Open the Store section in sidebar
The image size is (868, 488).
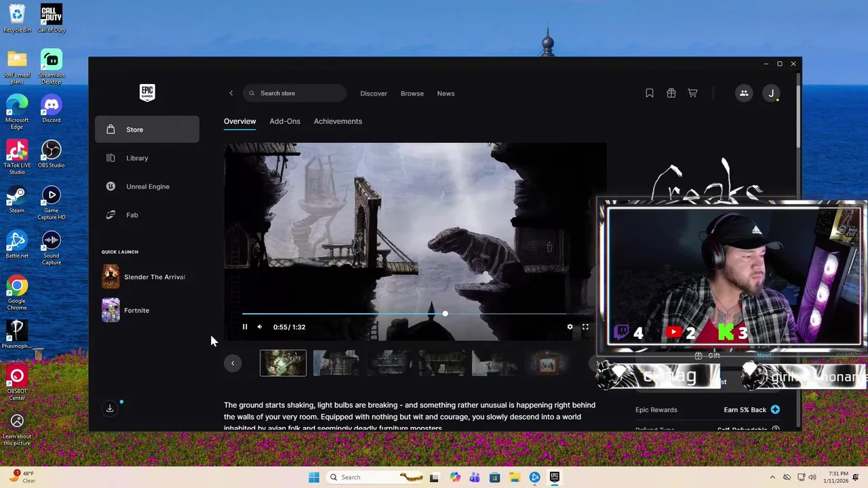click(x=147, y=129)
